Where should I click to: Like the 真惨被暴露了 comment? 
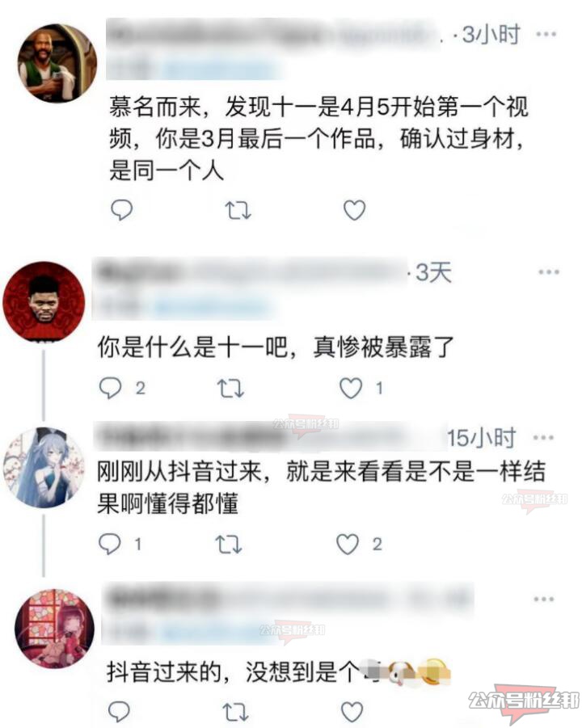pyautogui.click(x=351, y=388)
